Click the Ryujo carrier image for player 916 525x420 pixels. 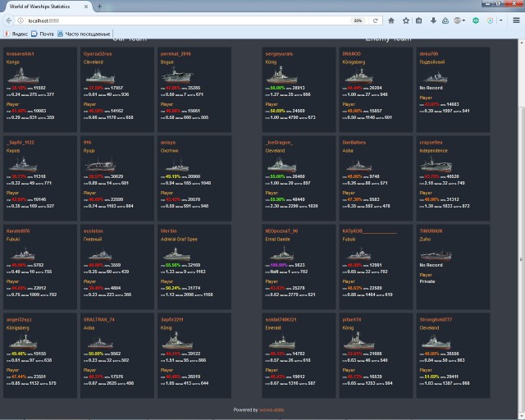tap(100, 164)
